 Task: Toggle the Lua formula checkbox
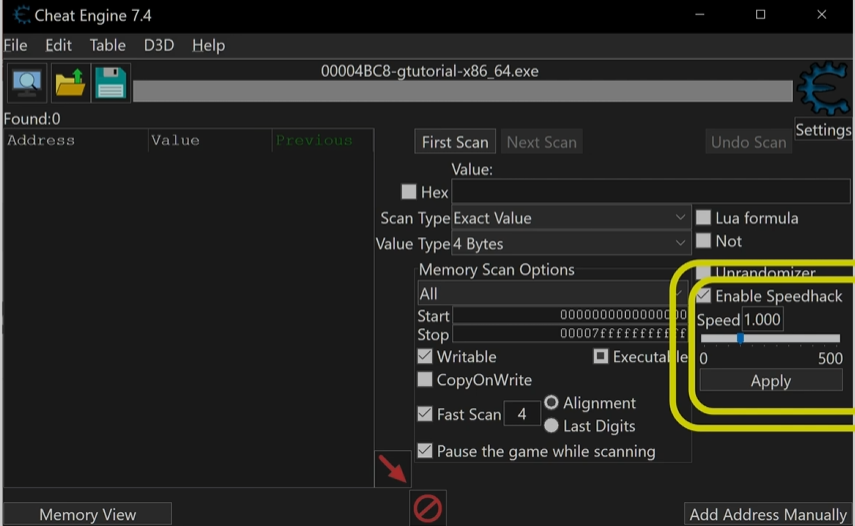pyautogui.click(x=703, y=217)
